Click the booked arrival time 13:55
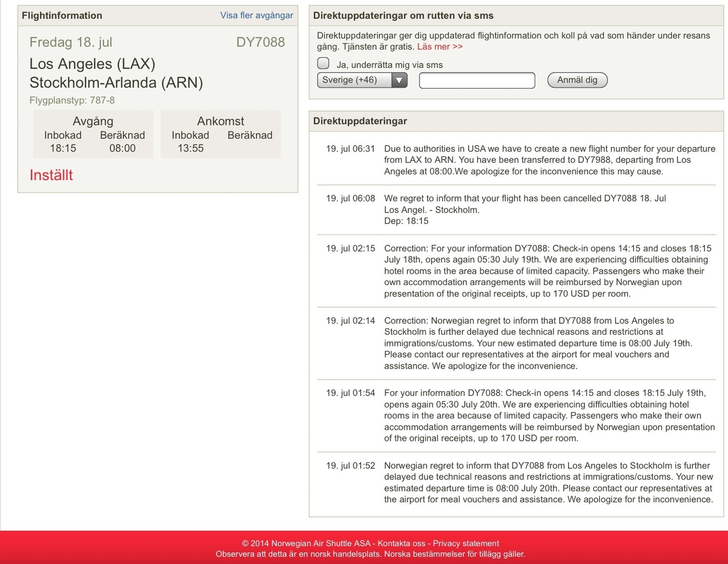Image resolution: width=728 pixels, height=564 pixels. pos(190,148)
